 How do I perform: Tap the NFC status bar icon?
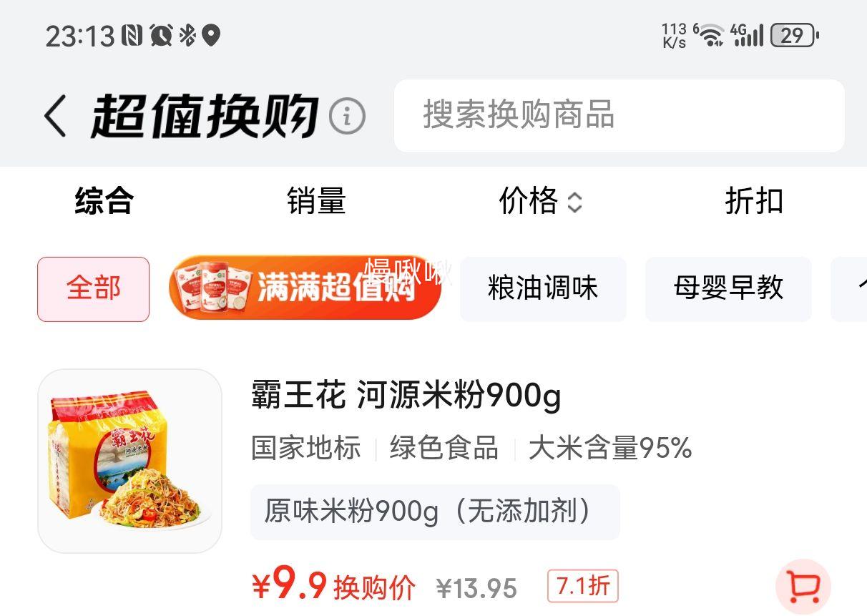pyautogui.click(x=133, y=35)
